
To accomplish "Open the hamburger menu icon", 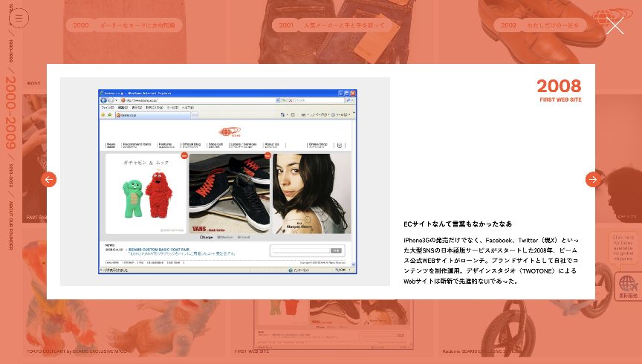I will (x=19, y=18).
